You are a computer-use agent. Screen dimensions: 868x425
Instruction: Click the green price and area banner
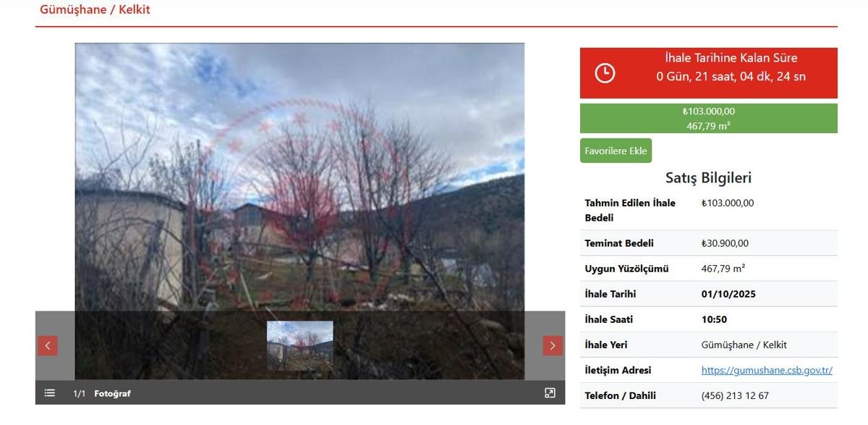tap(708, 118)
